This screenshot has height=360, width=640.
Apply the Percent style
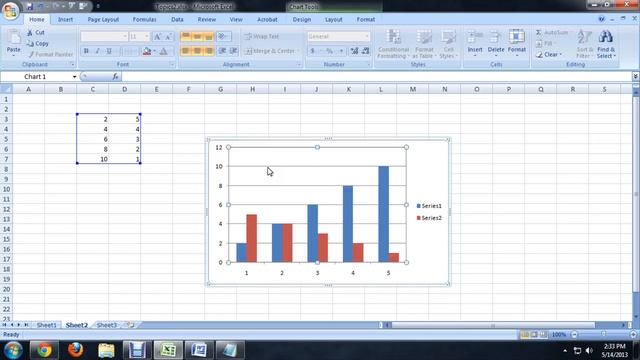(x=329, y=51)
